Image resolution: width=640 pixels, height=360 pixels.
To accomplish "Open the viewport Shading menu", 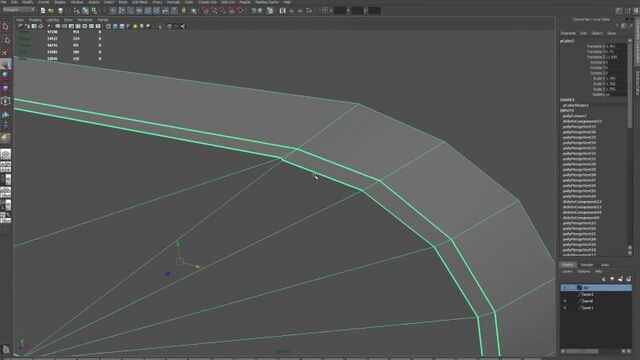I will point(35,20).
